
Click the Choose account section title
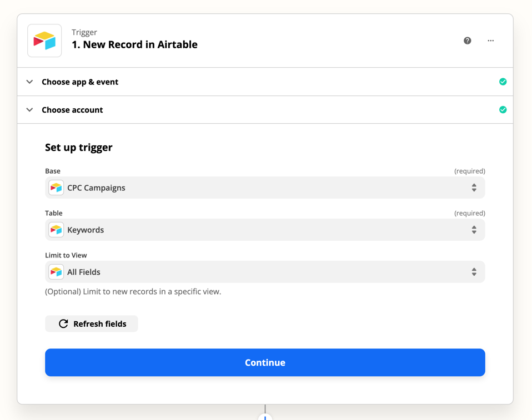click(x=72, y=110)
